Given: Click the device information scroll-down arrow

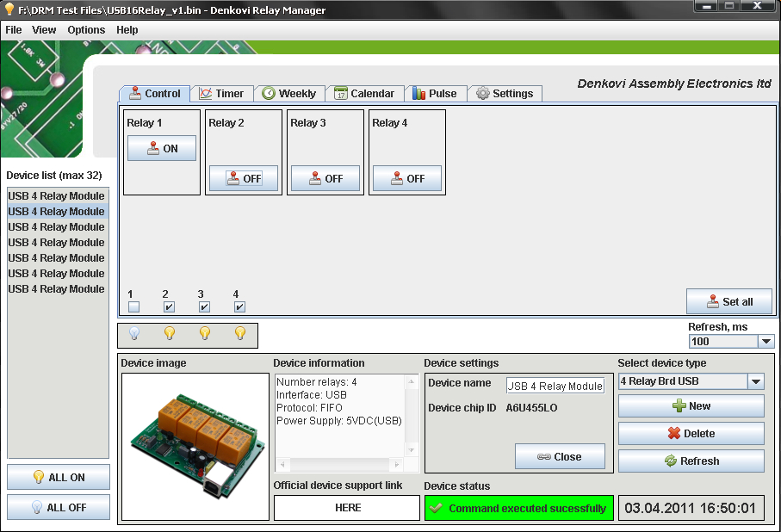Looking at the screenshot, I should [x=412, y=450].
